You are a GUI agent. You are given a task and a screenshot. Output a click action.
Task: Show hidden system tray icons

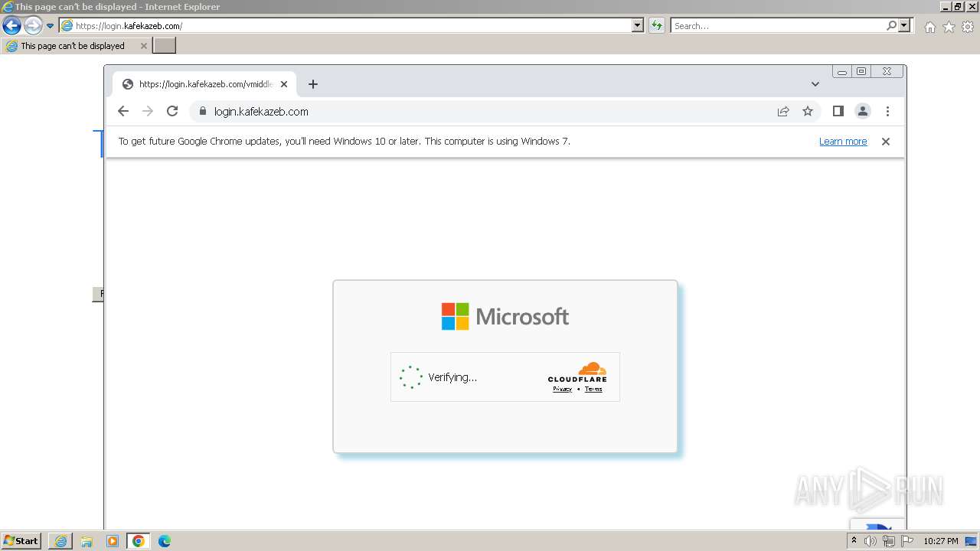(x=854, y=541)
